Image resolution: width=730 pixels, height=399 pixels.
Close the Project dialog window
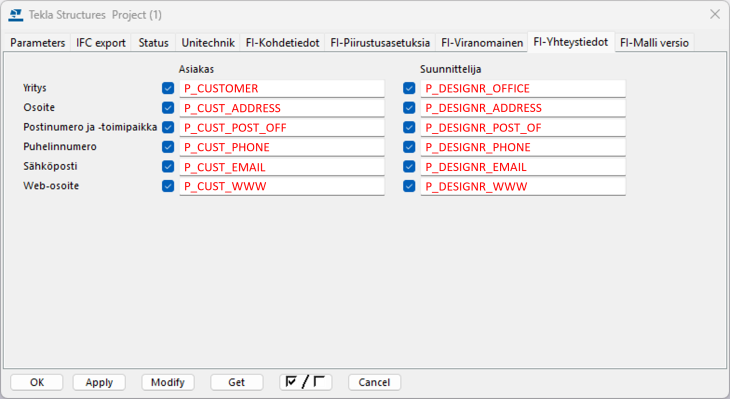pyautogui.click(x=715, y=14)
